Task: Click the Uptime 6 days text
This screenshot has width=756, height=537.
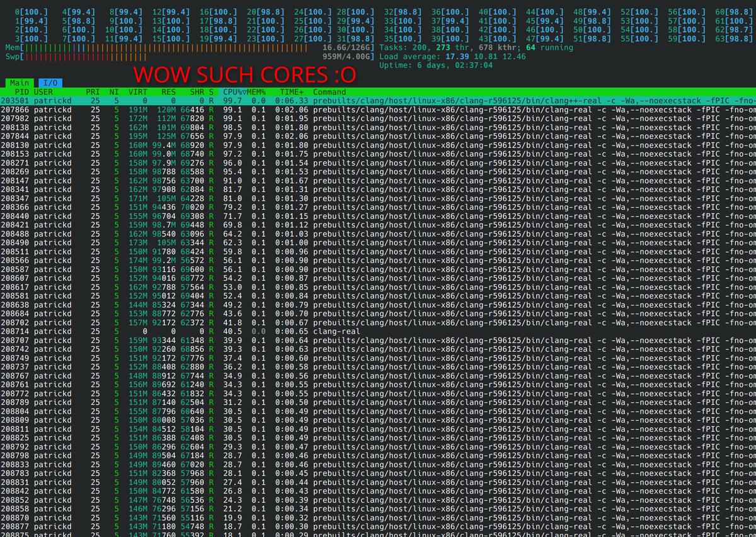Action: tap(436, 65)
